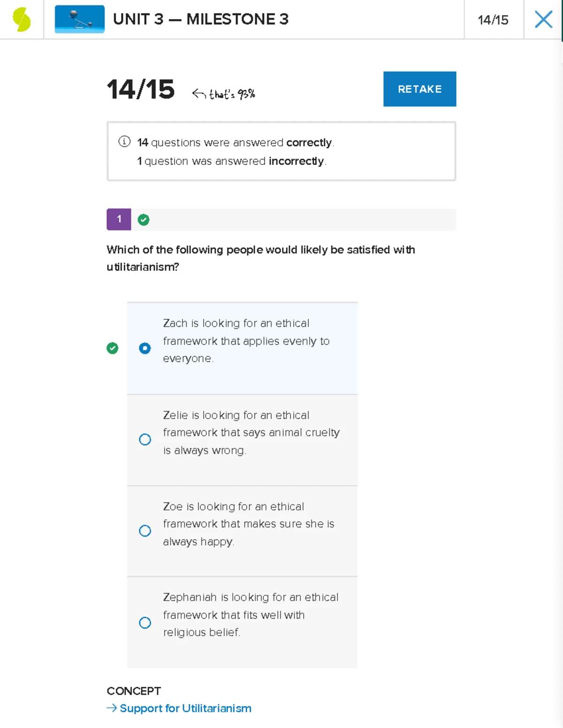
Task: Click the large 14/15 score heading
Action: 141,89
